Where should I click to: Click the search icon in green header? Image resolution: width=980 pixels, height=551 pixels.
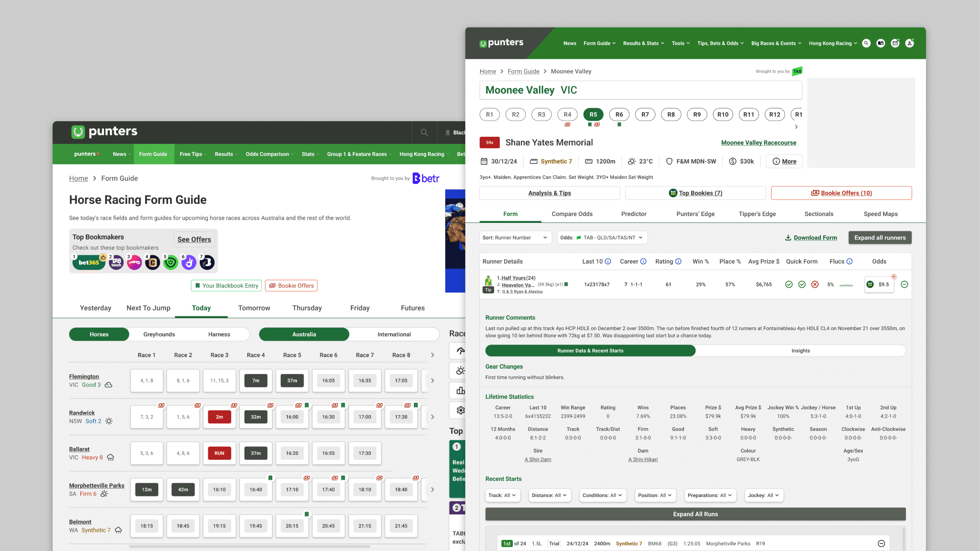(x=866, y=43)
